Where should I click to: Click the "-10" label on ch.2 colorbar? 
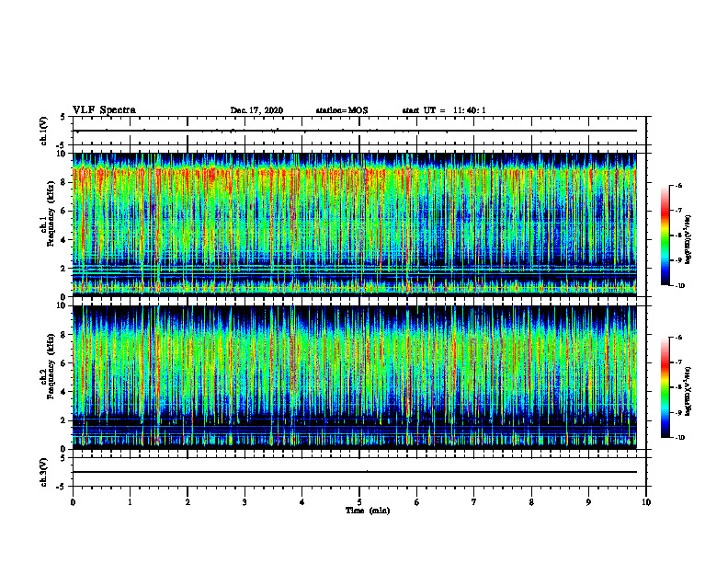[680, 437]
